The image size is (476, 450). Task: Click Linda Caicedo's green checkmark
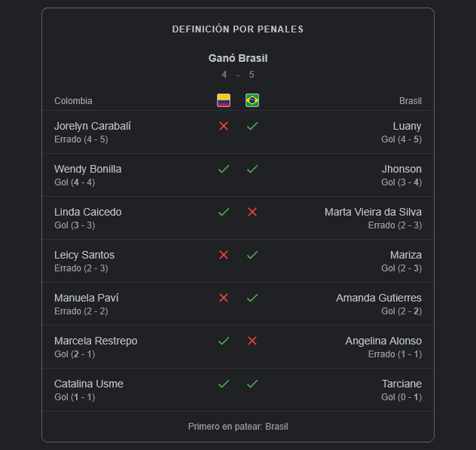tap(224, 212)
